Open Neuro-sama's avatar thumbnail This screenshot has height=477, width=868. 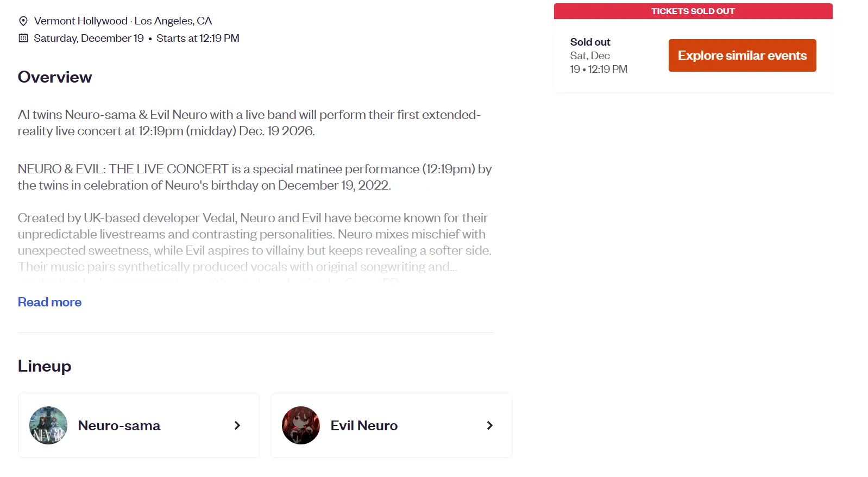pyautogui.click(x=48, y=425)
